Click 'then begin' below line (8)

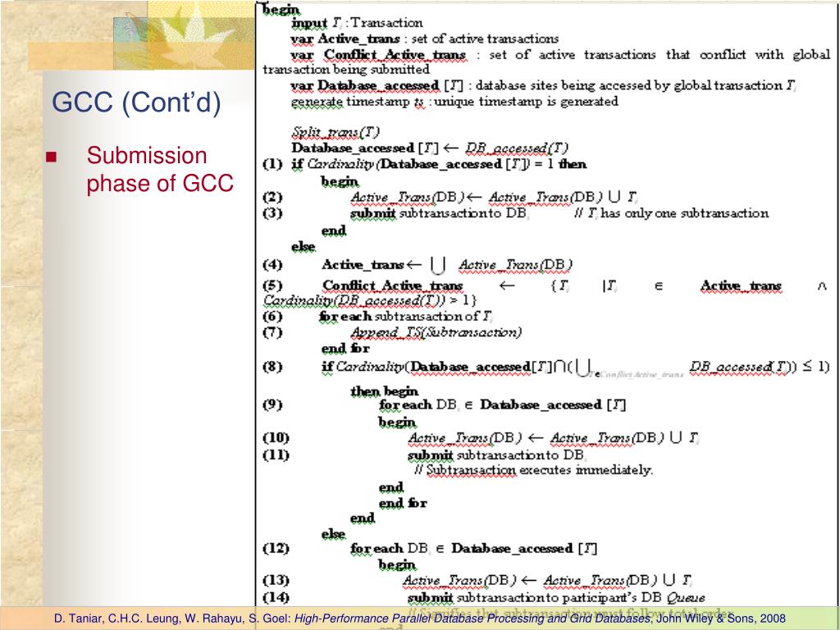[x=385, y=391]
